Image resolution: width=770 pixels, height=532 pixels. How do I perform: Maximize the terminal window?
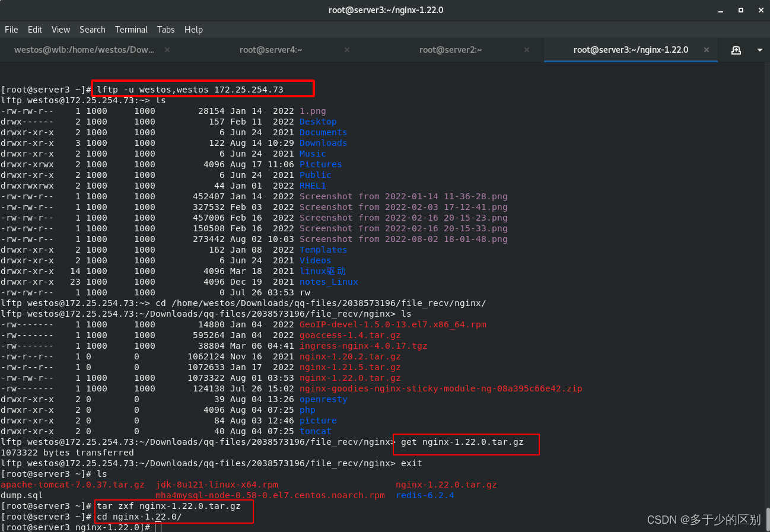tap(740, 10)
